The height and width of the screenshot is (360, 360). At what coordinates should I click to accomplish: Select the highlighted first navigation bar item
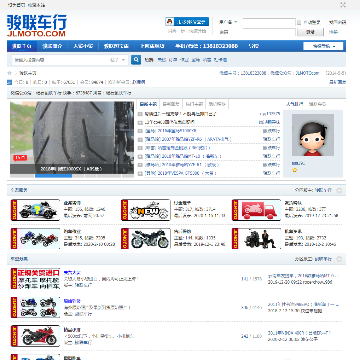(x=22, y=46)
